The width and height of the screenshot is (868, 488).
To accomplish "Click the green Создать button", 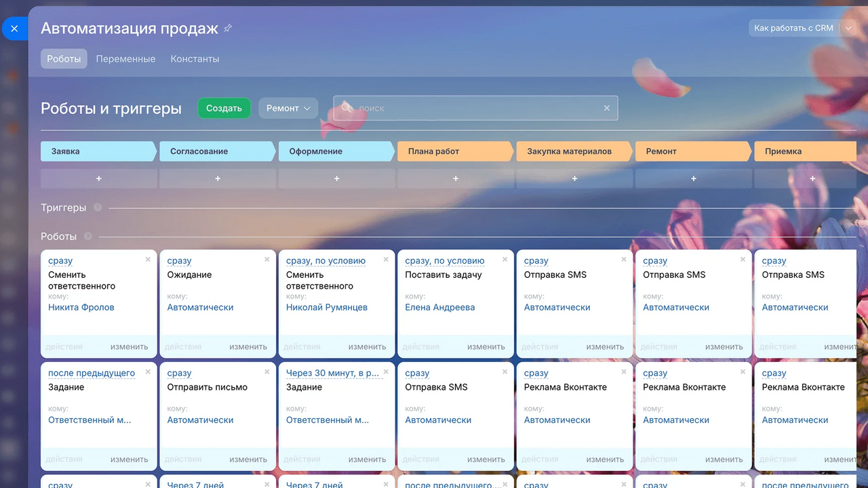I will click(x=224, y=108).
